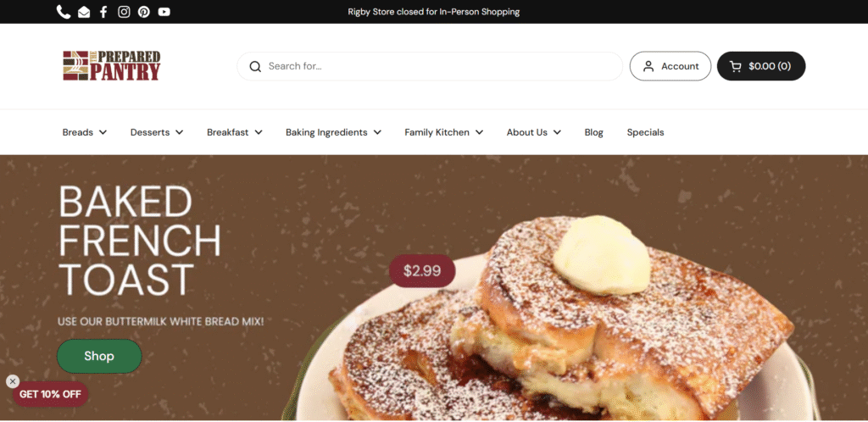Open the email envelope icon
The width and height of the screenshot is (868, 422).
coord(84,12)
